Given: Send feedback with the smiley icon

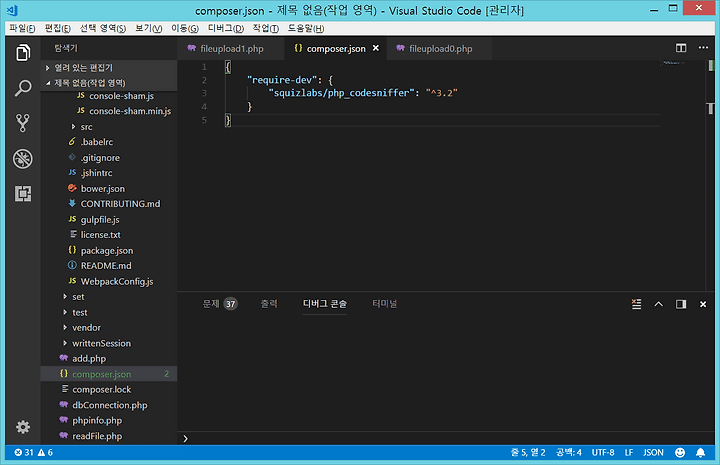Looking at the screenshot, I should (680, 453).
